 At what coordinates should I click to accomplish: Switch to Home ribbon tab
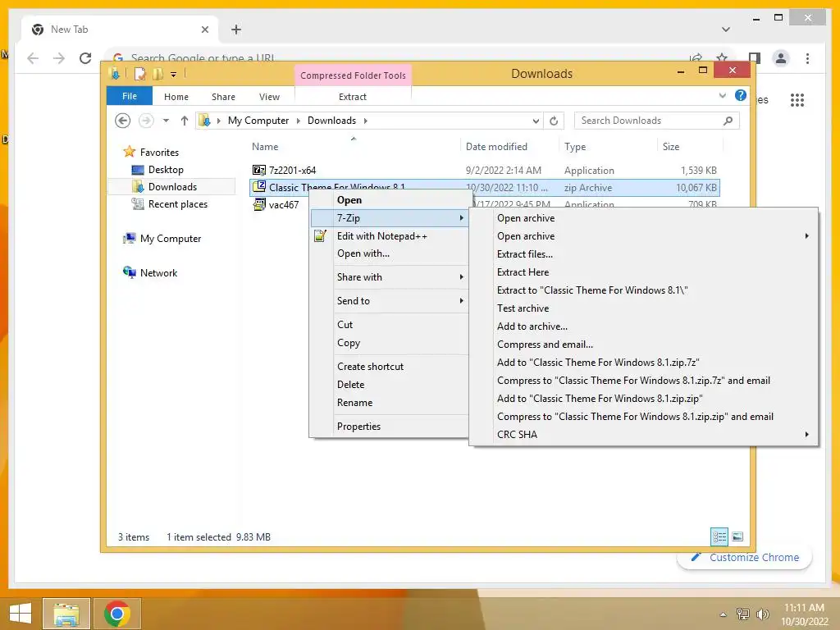pyautogui.click(x=176, y=97)
